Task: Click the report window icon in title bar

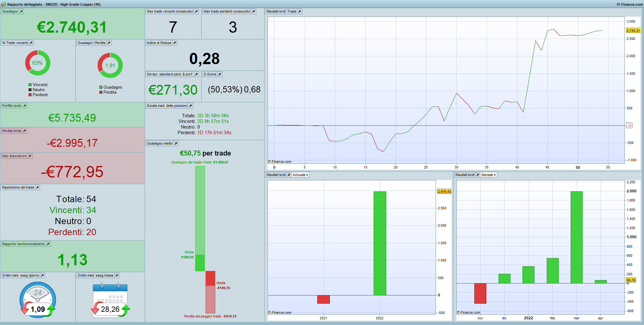Action: tap(3, 4)
